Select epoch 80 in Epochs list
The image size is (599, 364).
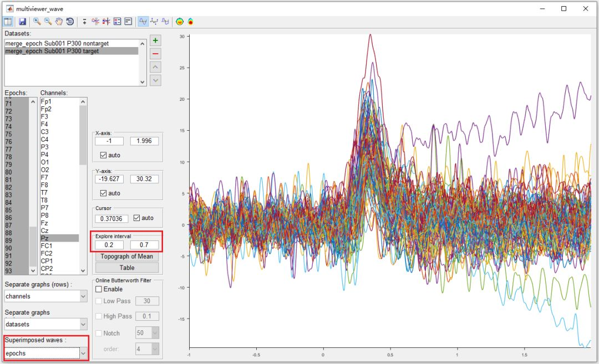[x=17, y=172]
